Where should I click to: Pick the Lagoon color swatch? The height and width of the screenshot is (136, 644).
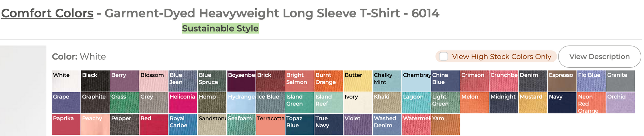coord(416,102)
